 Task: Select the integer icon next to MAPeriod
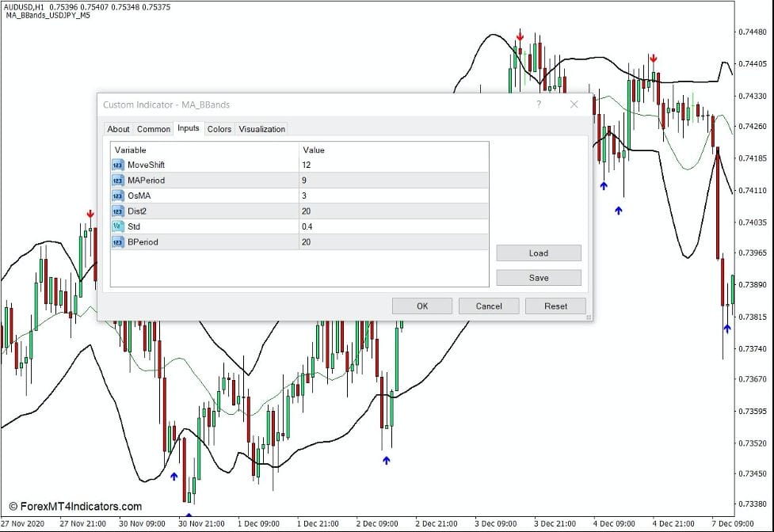[117, 180]
